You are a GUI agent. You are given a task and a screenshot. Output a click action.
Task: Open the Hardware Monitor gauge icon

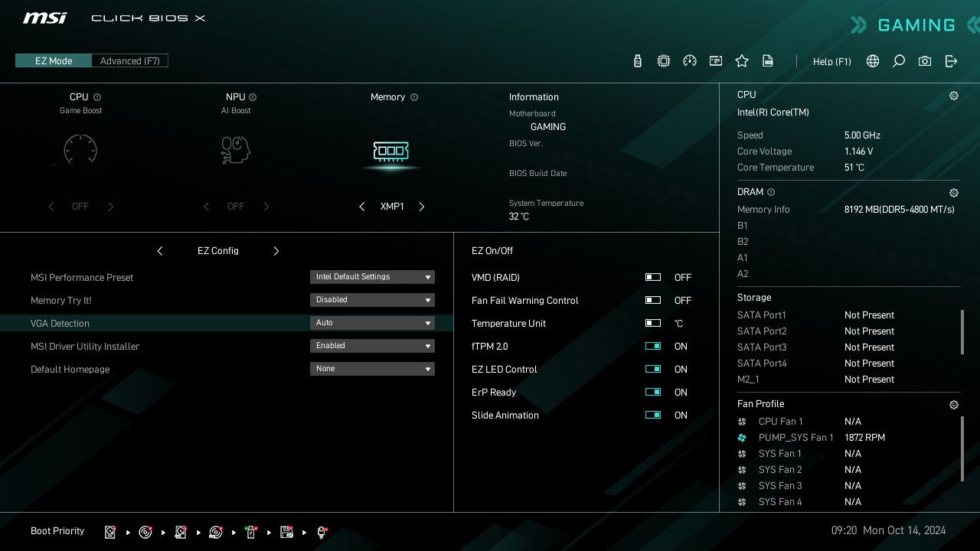click(x=689, y=60)
